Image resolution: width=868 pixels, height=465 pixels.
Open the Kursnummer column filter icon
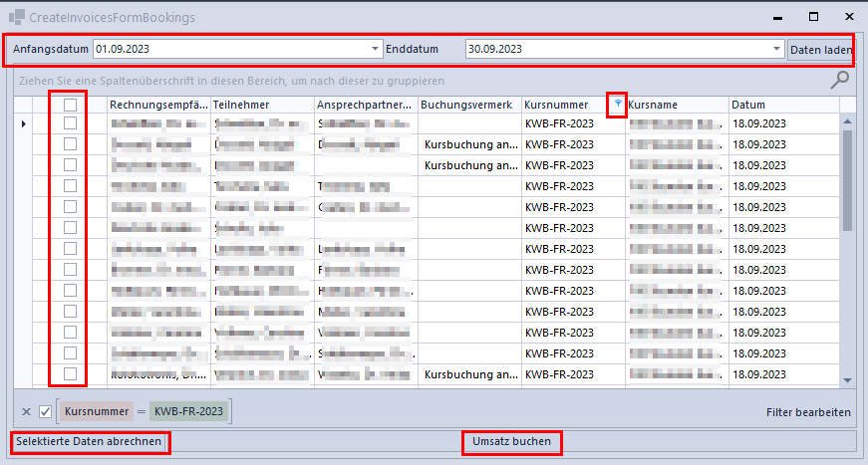618,104
